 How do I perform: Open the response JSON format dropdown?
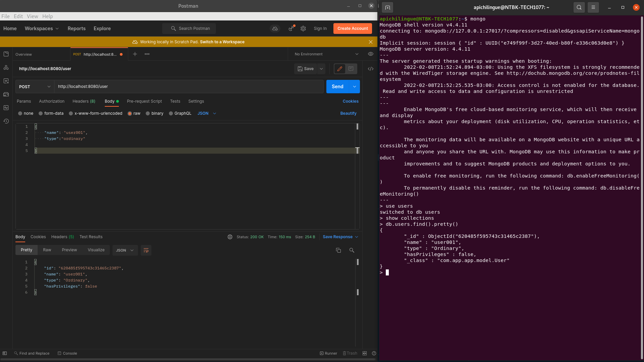click(x=125, y=250)
